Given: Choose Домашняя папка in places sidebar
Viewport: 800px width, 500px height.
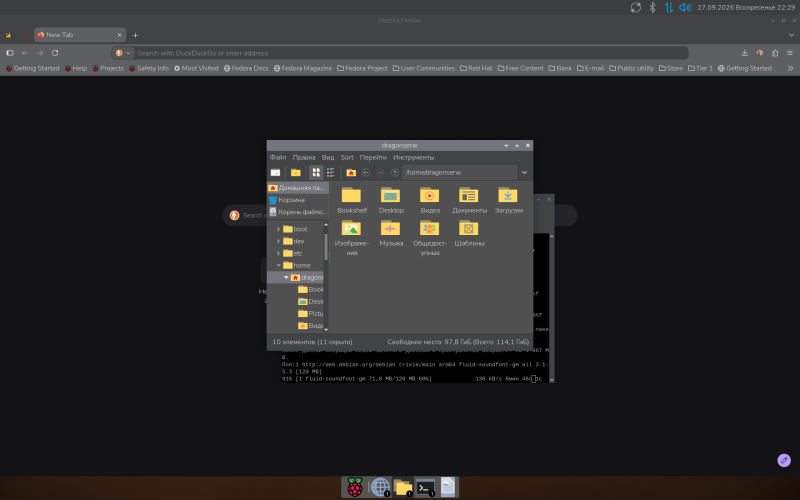Looking at the screenshot, I should click(297, 188).
